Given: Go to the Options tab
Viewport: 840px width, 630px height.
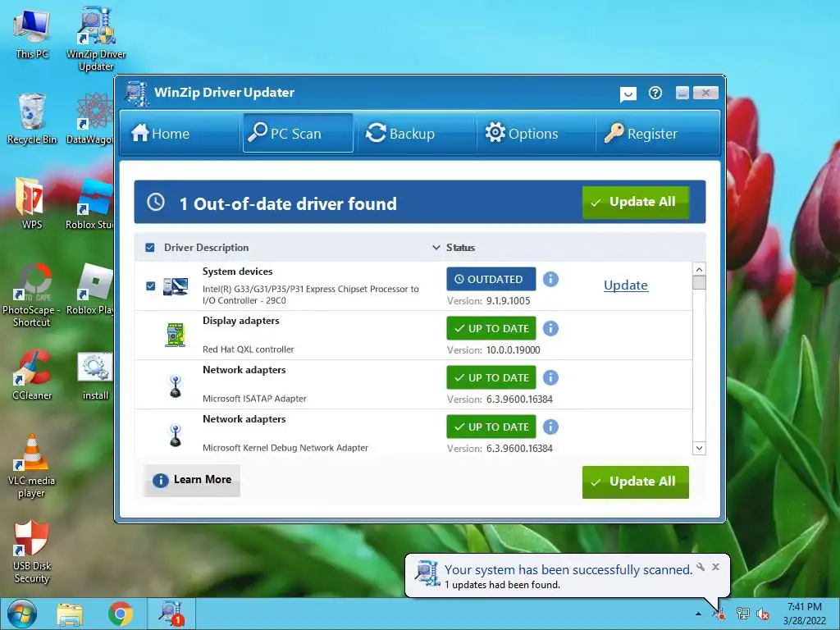Looking at the screenshot, I should [x=521, y=134].
